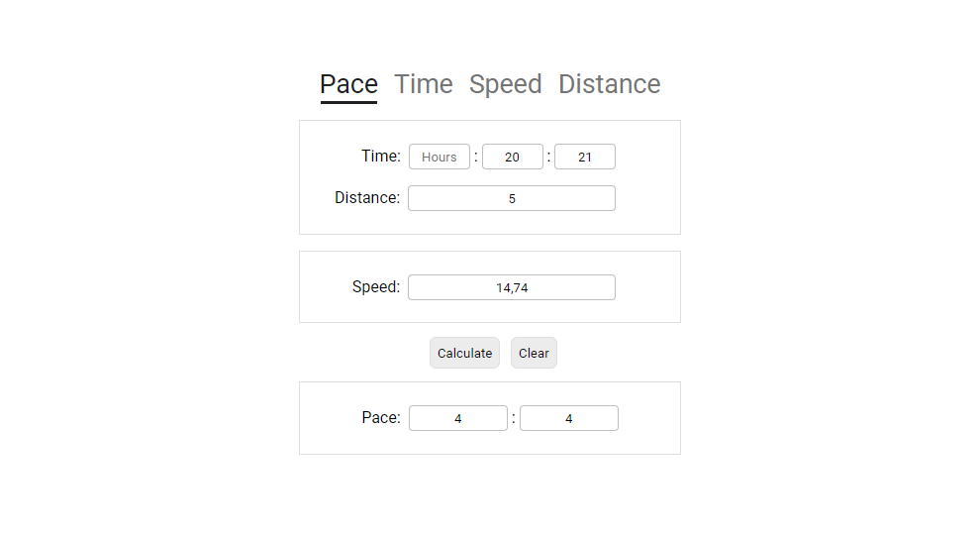This screenshot has width=980, height=535.
Task: Click the "Pace:" label
Action: pyautogui.click(x=381, y=417)
